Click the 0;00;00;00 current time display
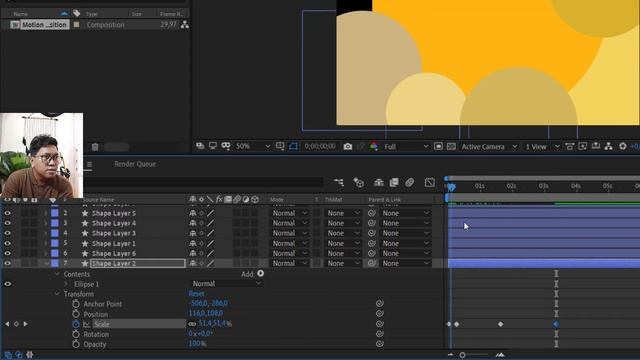Viewport: 640px width, 360px height. [x=320, y=146]
